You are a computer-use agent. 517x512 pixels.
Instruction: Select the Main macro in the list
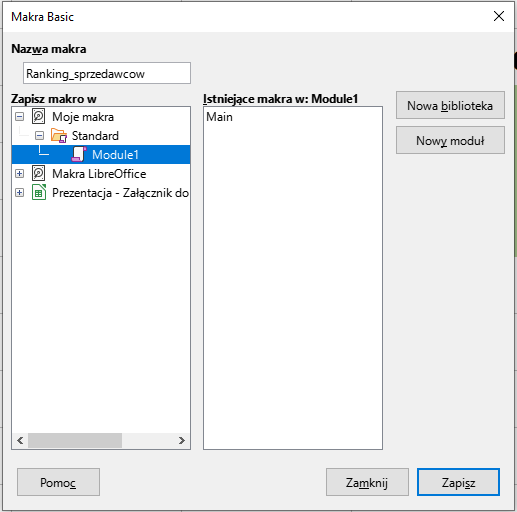219,117
